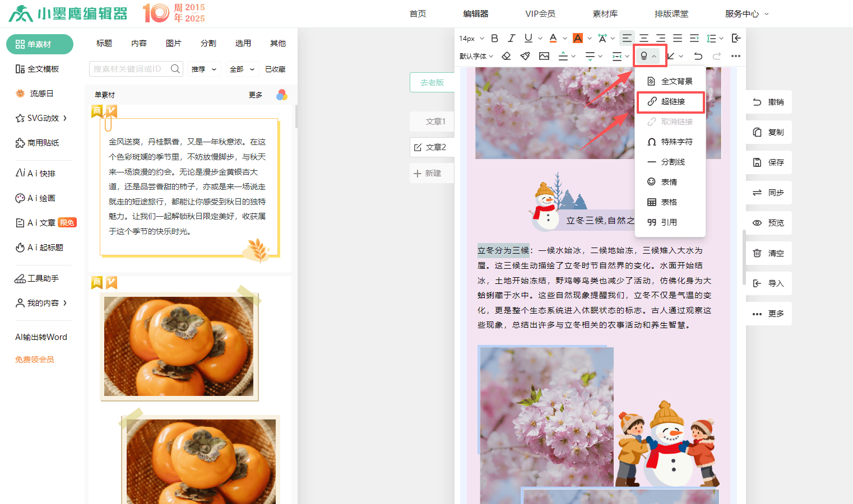Toggle italic text formatting
This screenshot has width=853, height=504.
[511, 38]
